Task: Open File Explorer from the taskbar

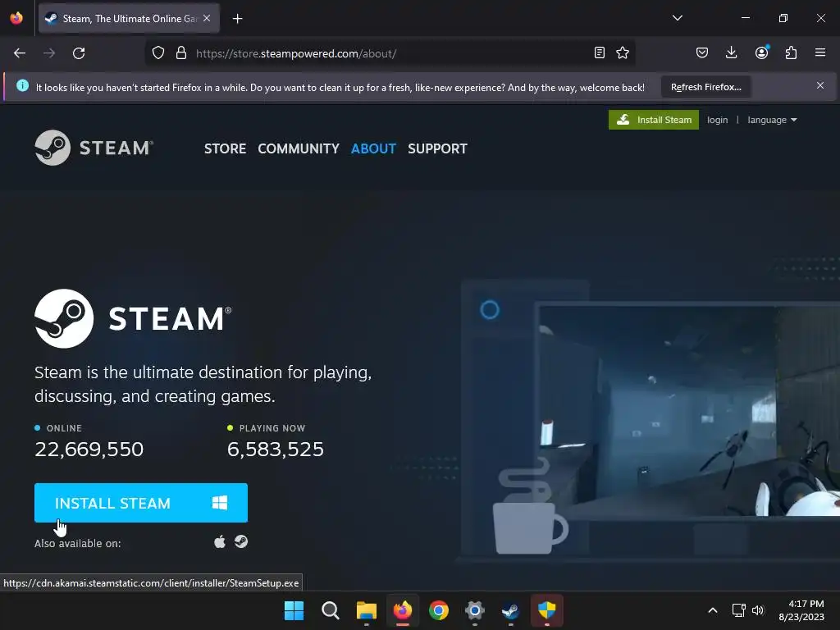Action: (367, 610)
